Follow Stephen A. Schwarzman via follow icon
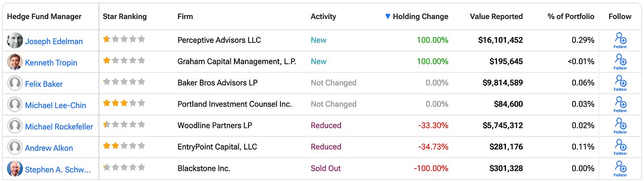 click(620, 167)
